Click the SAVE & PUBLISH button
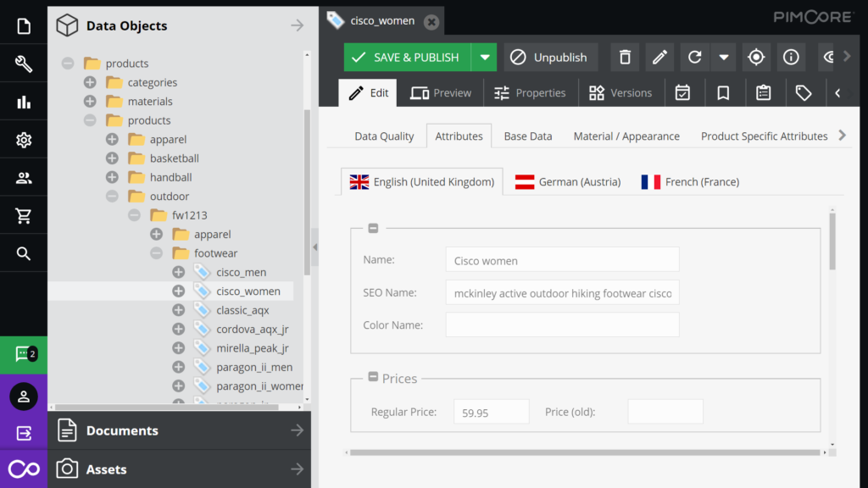The height and width of the screenshot is (488, 868). [x=408, y=57]
